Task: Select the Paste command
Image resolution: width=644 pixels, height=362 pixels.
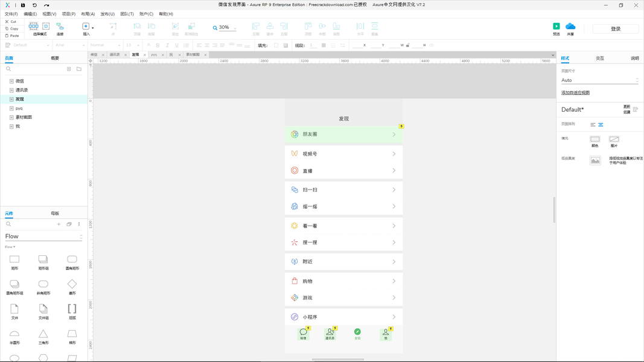Action: (12, 36)
